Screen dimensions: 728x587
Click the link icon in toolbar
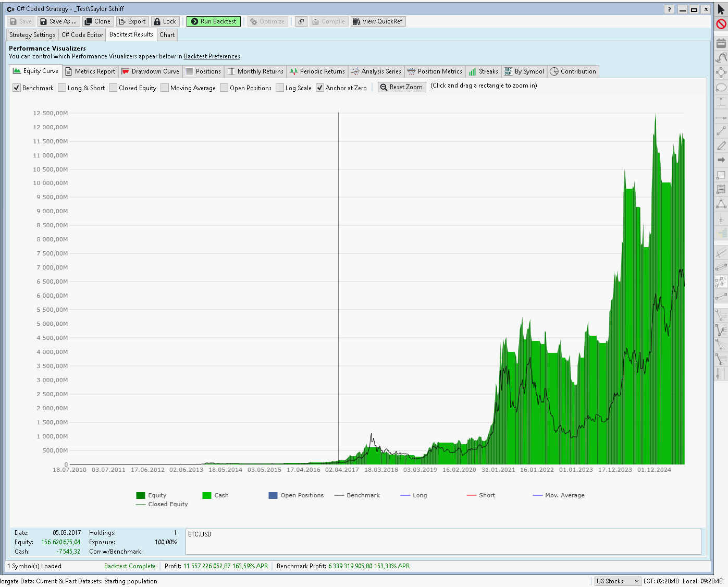click(301, 21)
